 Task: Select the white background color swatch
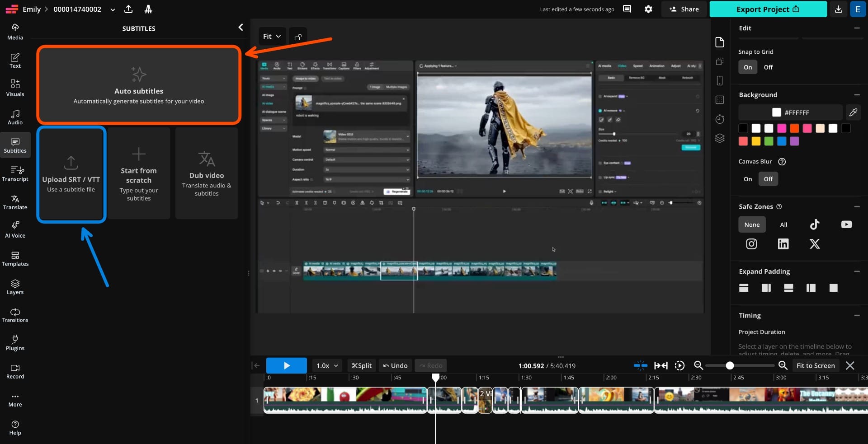tap(756, 129)
